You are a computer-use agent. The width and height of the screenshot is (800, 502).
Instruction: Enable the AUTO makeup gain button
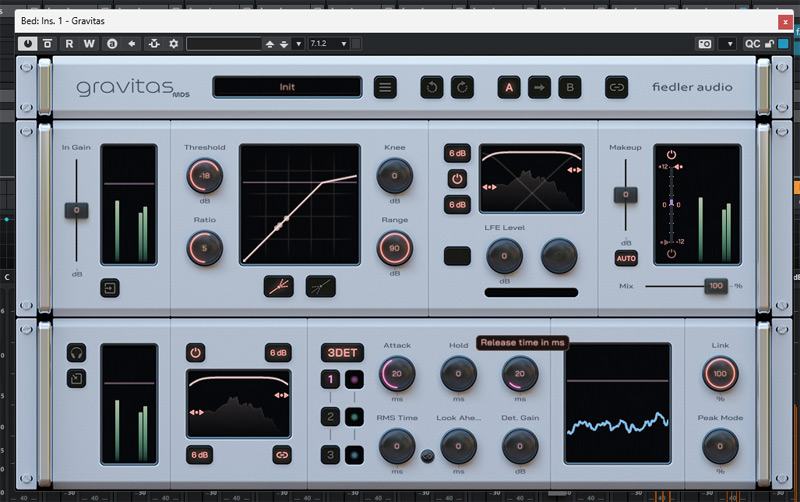(x=626, y=258)
